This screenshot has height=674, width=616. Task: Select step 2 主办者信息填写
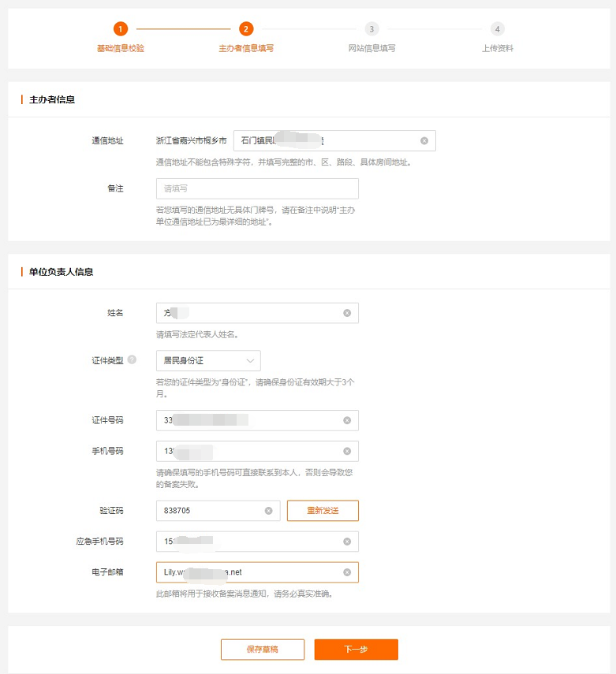click(x=246, y=29)
